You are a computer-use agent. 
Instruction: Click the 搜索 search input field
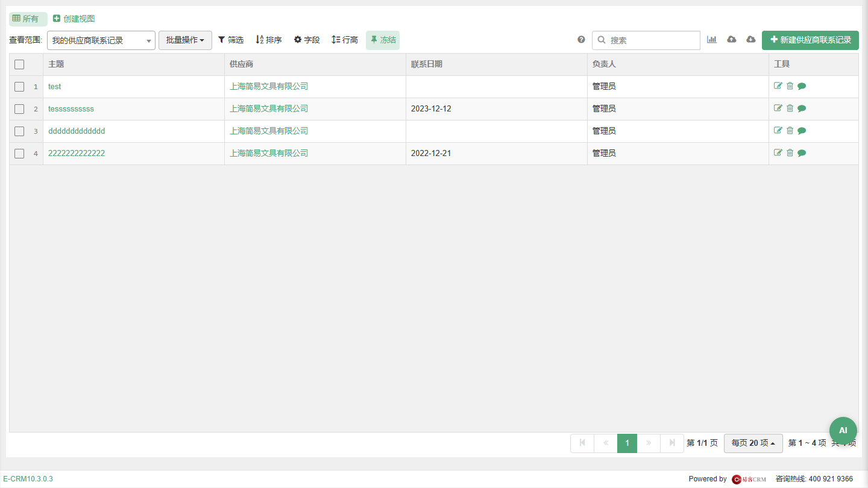(x=646, y=40)
